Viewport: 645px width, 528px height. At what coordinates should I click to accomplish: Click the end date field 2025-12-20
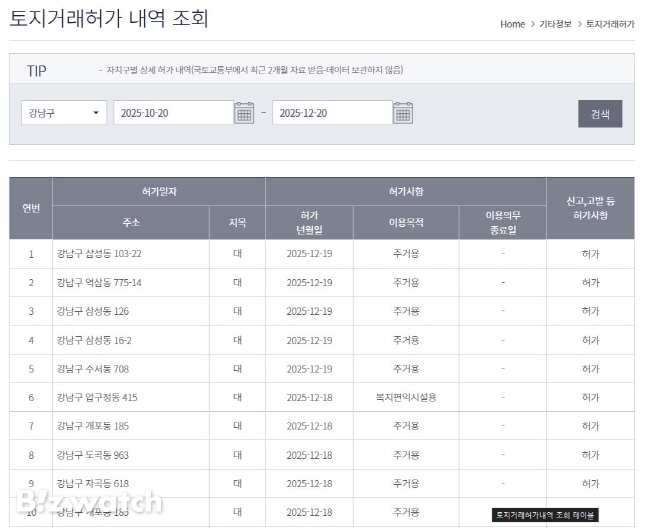[331, 113]
